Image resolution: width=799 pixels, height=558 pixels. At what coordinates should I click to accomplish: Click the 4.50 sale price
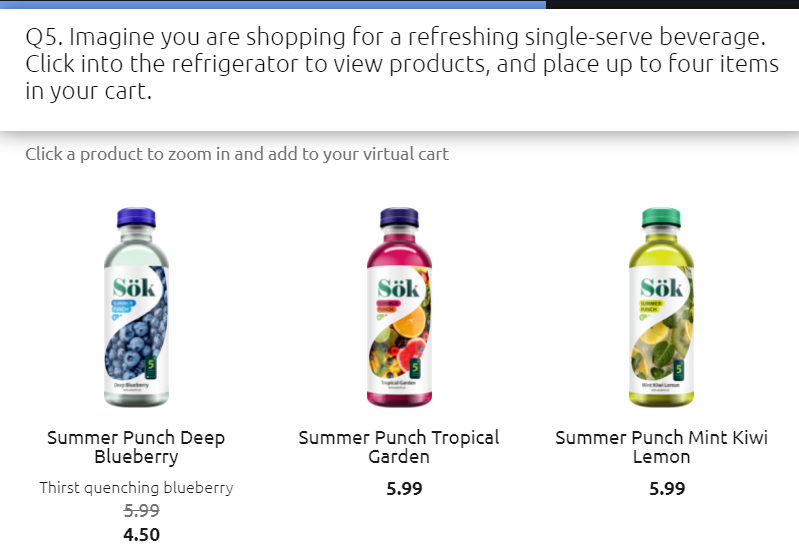[142, 535]
